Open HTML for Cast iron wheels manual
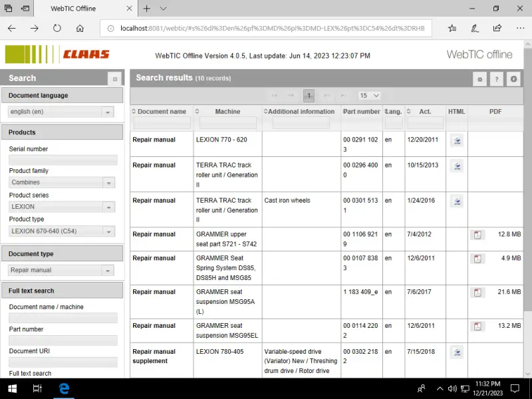532x399 pixels. (x=456, y=201)
